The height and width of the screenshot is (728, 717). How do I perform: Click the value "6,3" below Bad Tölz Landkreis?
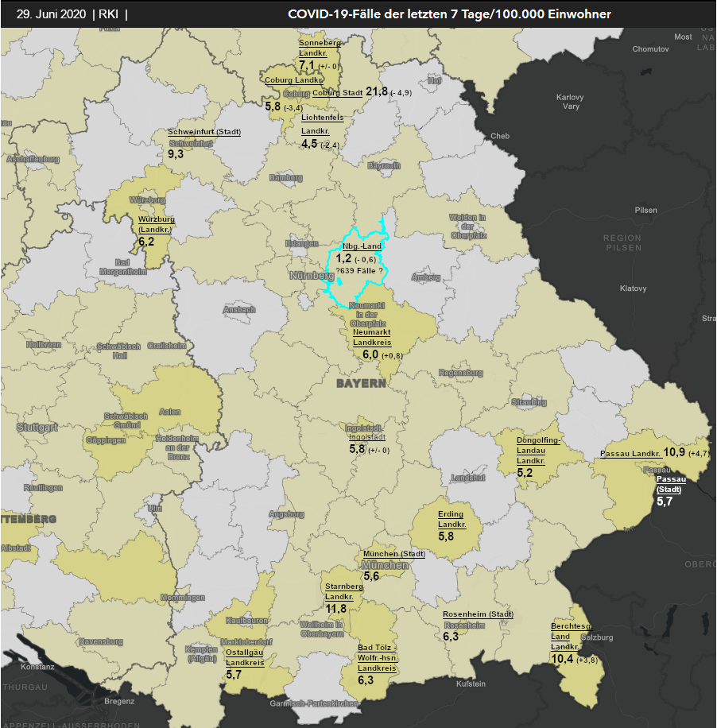tap(366, 680)
